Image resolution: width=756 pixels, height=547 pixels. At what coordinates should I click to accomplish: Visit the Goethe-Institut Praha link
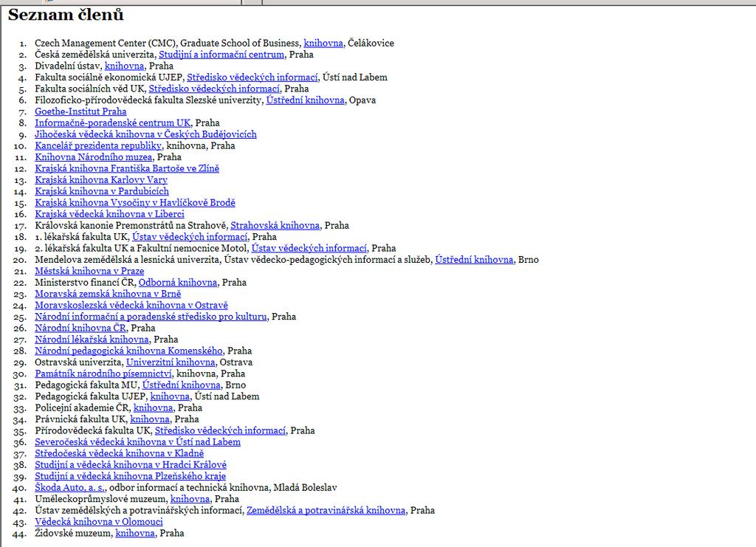coord(80,111)
